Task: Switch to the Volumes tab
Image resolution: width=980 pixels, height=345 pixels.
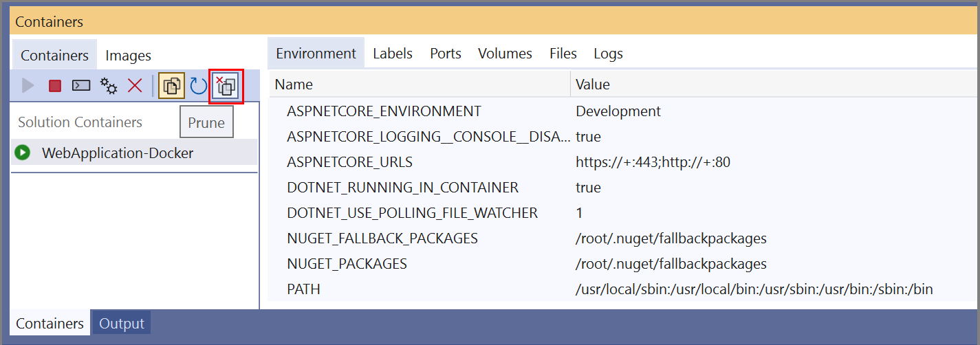Action: click(x=505, y=54)
